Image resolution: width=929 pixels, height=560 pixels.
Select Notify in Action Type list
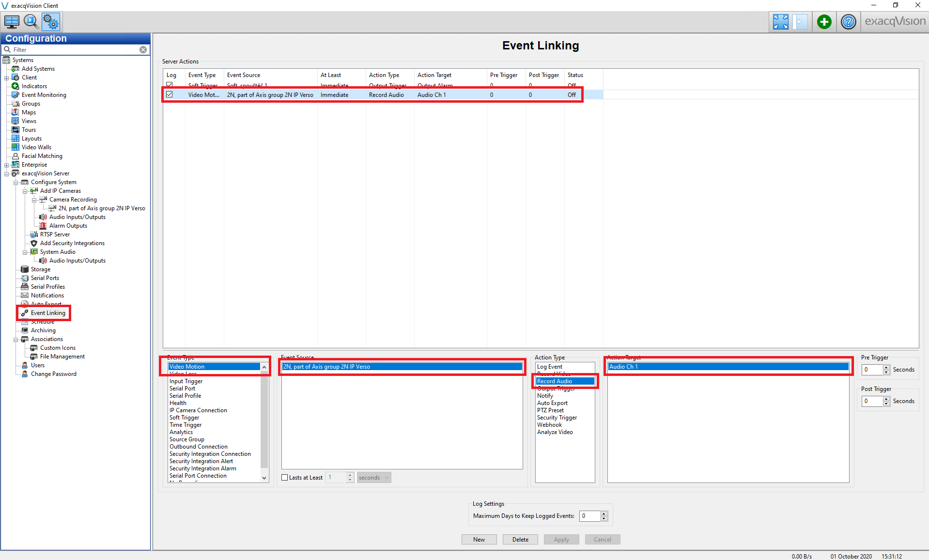[x=545, y=396]
